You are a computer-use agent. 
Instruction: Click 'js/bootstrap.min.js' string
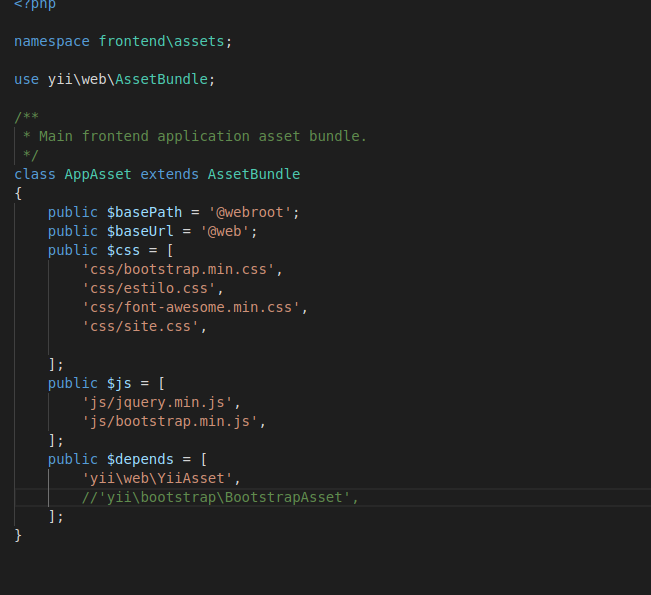[x=169, y=422]
